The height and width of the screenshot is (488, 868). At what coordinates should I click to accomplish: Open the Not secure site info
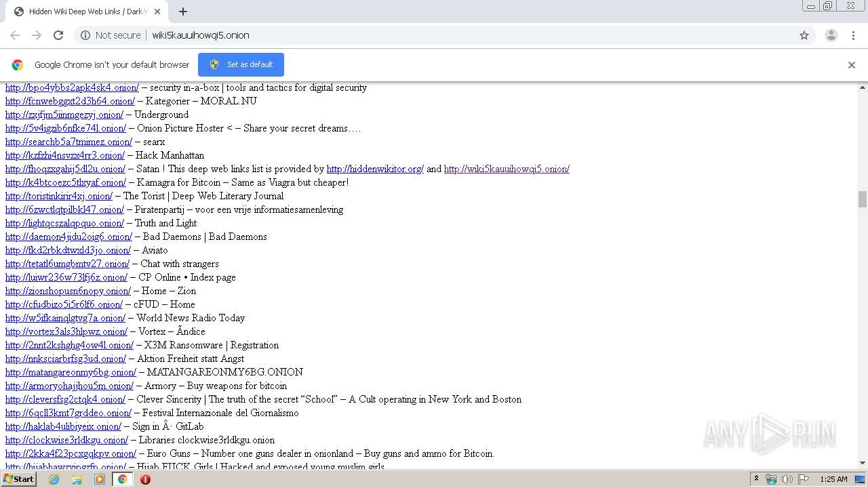click(111, 35)
